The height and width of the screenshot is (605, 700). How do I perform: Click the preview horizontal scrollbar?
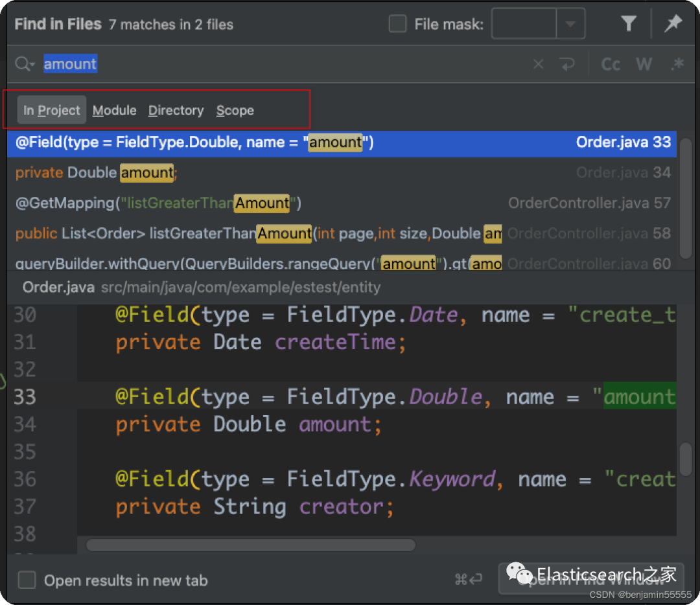250,545
